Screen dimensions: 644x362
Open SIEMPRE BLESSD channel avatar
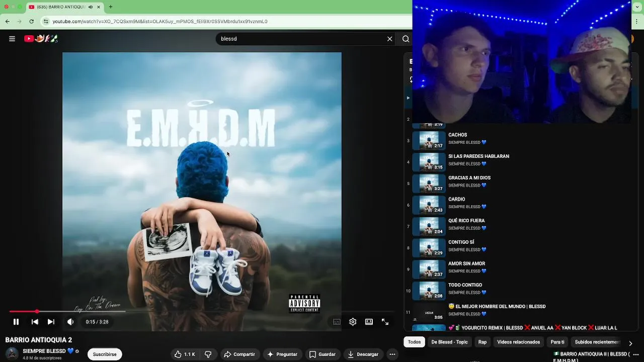click(12, 354)
